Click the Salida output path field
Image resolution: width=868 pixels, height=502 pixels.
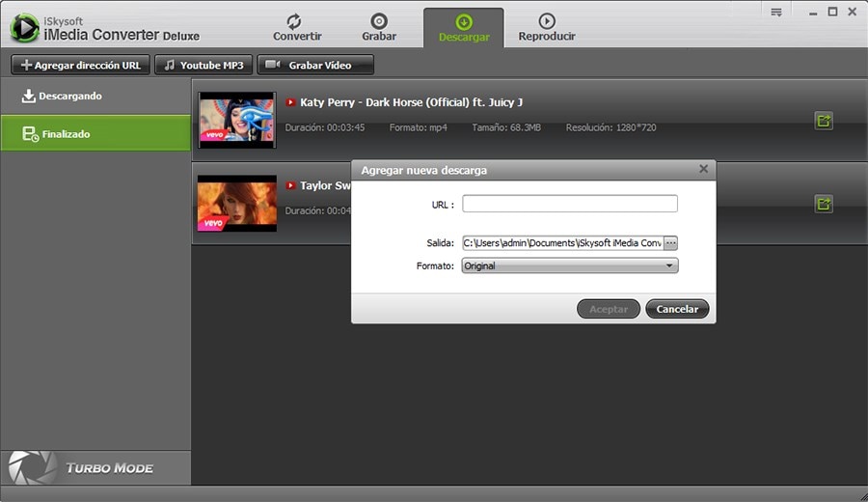[x=563, y=242]
